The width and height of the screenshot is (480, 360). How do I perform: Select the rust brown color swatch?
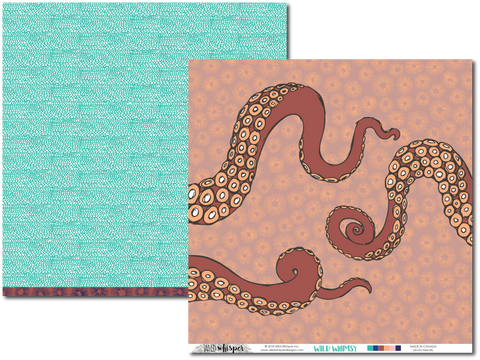coord(381,348)
